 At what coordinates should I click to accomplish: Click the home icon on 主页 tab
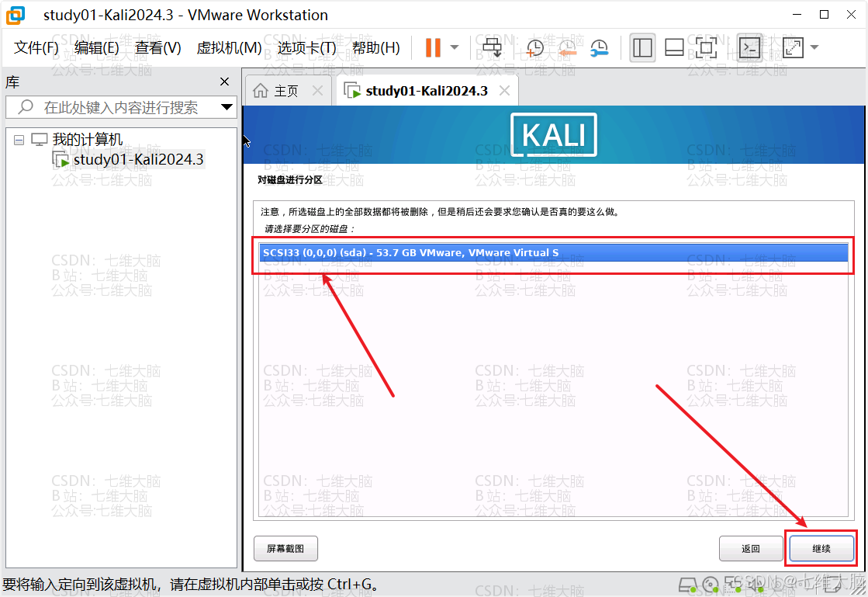point(261,91)
